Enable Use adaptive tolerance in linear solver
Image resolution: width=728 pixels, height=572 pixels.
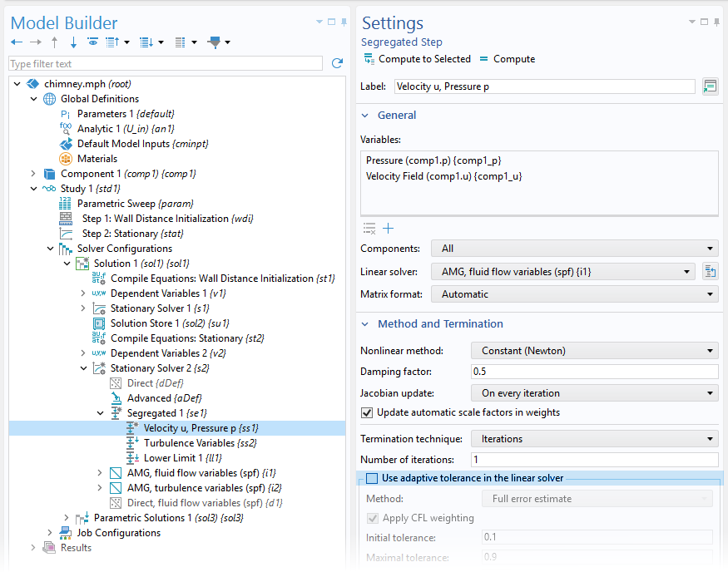[372, 478]
